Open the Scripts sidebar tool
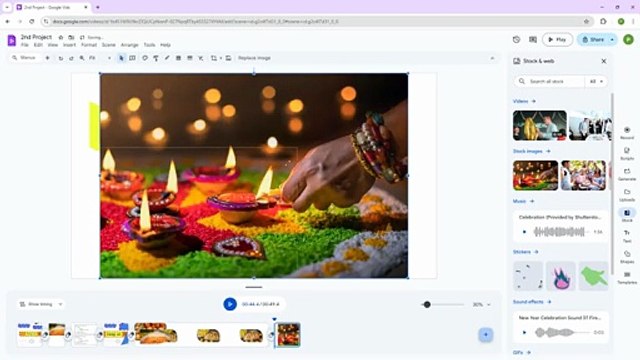Screen dimensions: 640x360 [x=627, y=153]
